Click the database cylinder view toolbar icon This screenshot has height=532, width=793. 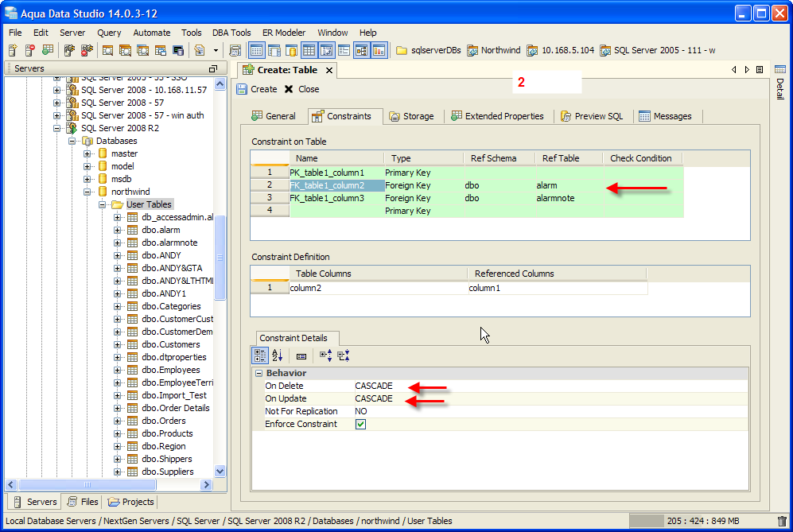(291, 50)
